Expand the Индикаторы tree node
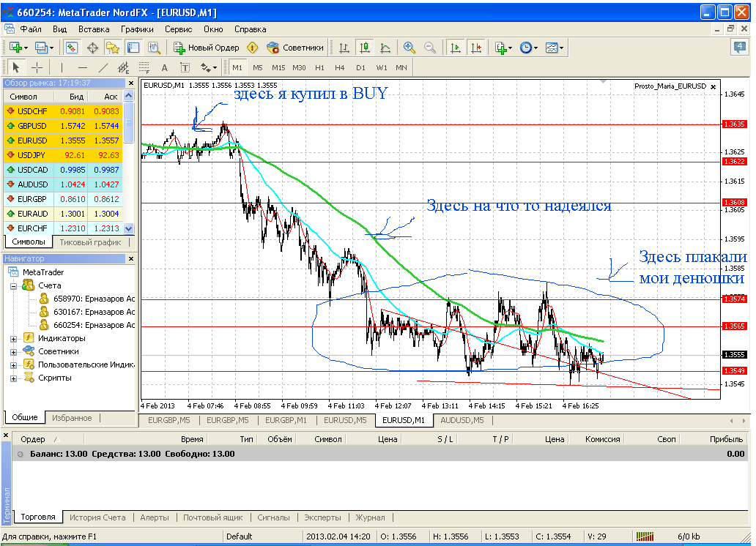This screenshot has height=546, width=756. tap(14, 338)
